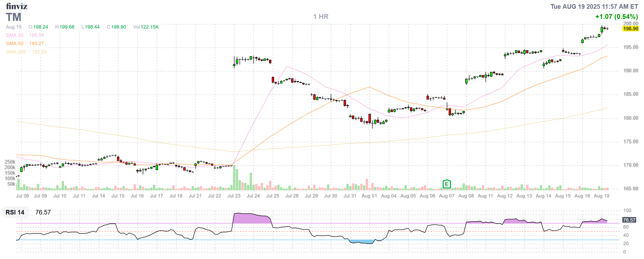Click the RSI 14 indicator label
Screen dimensions: 644x259
pos(15,212)
